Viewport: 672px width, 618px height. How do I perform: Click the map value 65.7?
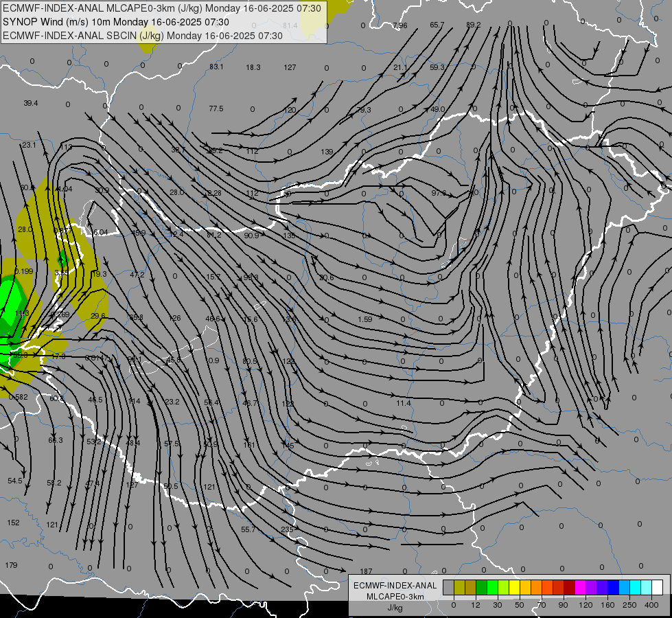point(437,25)
